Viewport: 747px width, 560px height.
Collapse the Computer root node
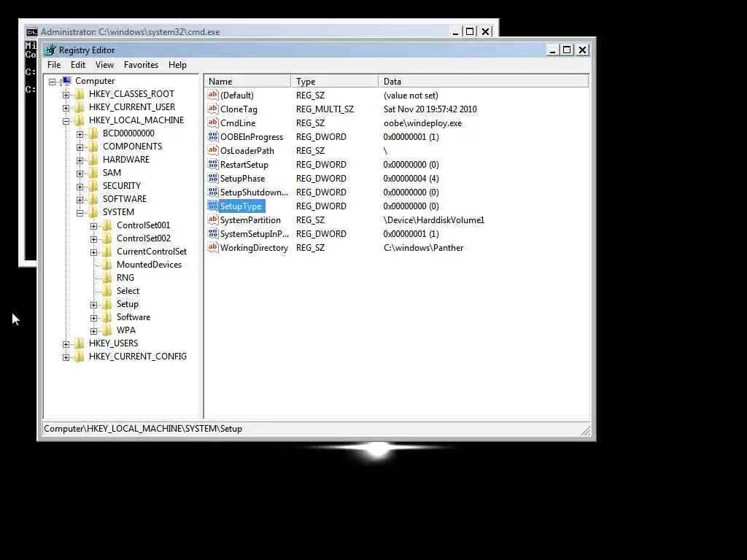(x=53, y=82)
